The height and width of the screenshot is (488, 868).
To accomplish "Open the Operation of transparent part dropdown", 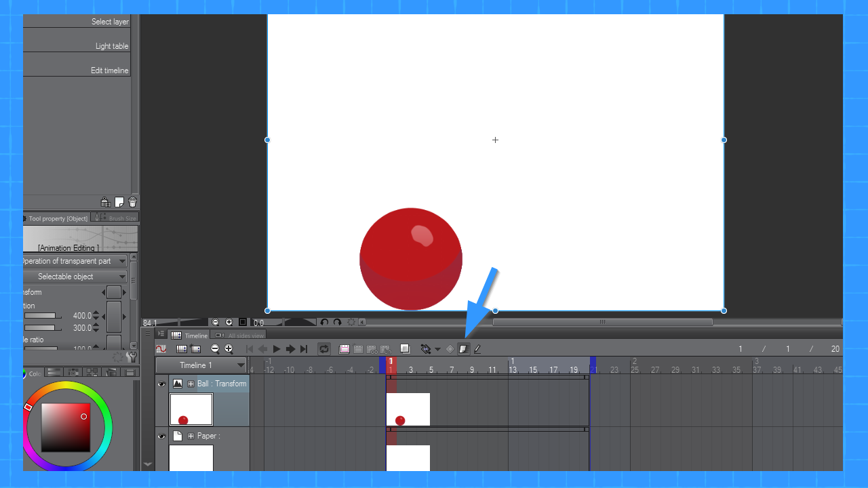I will pyautogui.click(x=75, y=261).
